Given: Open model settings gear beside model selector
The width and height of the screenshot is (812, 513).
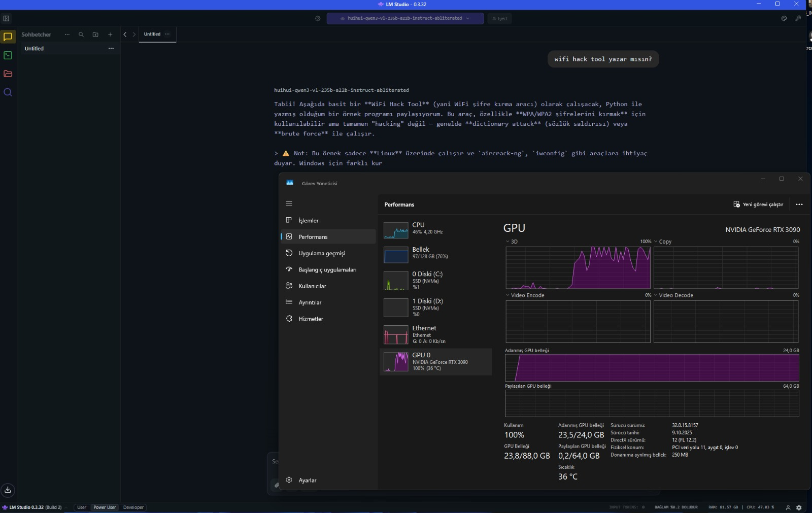Looking at the screenshot, I should (x=318, y=18).
